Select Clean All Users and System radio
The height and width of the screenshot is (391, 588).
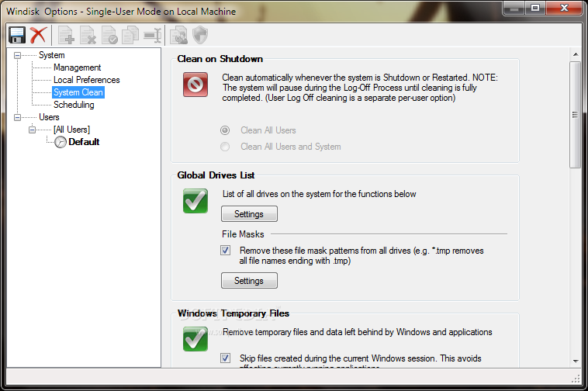click(x=225, y=147)
